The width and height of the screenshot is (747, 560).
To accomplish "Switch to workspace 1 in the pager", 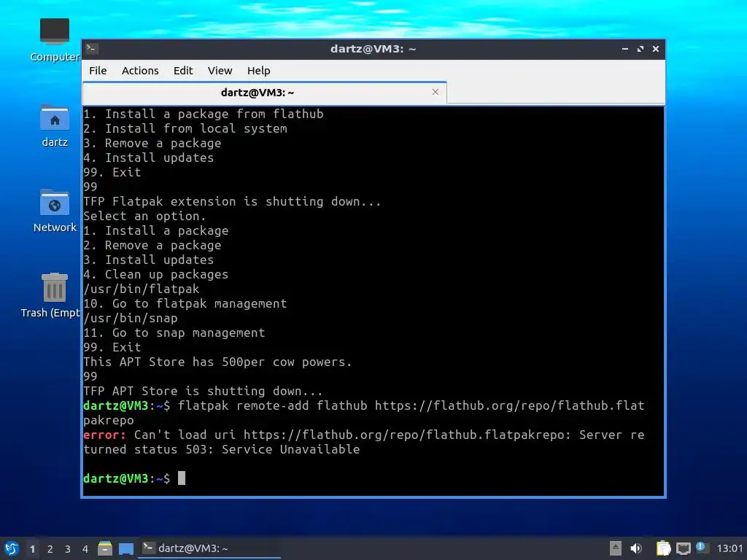I will pos(32,549).
